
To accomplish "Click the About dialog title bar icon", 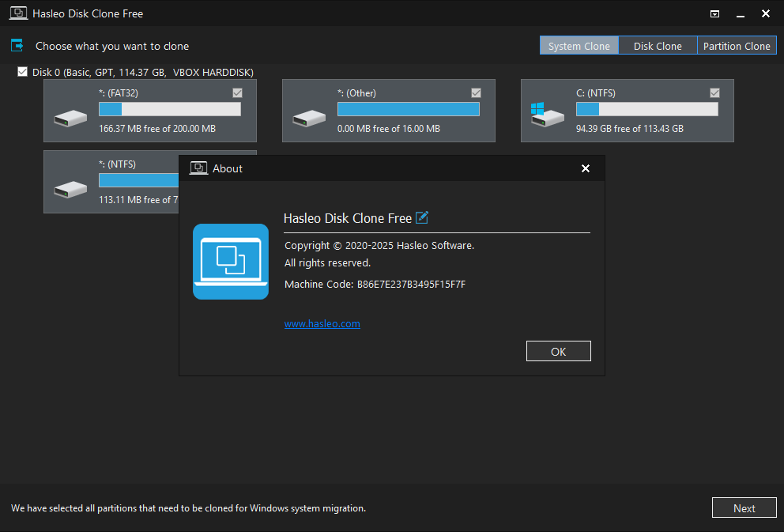I will click(x=198, y=168).
